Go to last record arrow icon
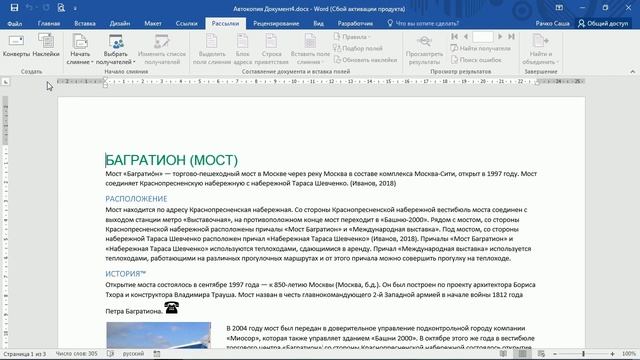The width and height of the screenshot is (640, 360). pyautogui.click(x=511, y=37)
